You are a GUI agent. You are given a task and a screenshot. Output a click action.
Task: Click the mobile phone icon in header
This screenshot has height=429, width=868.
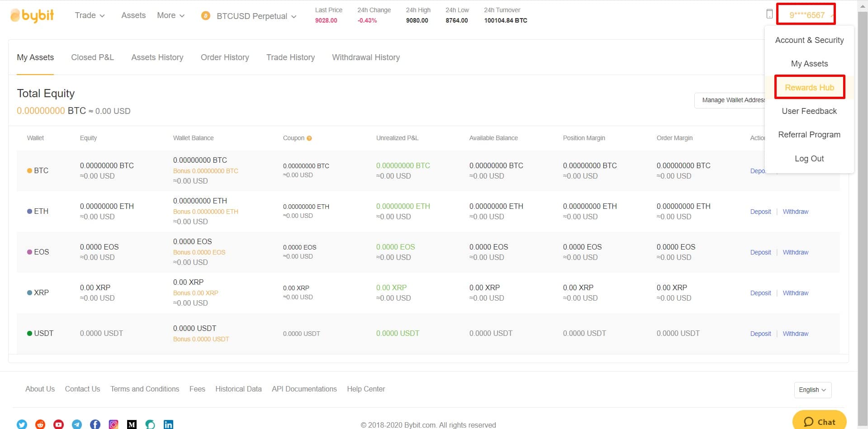pos(769,14)
